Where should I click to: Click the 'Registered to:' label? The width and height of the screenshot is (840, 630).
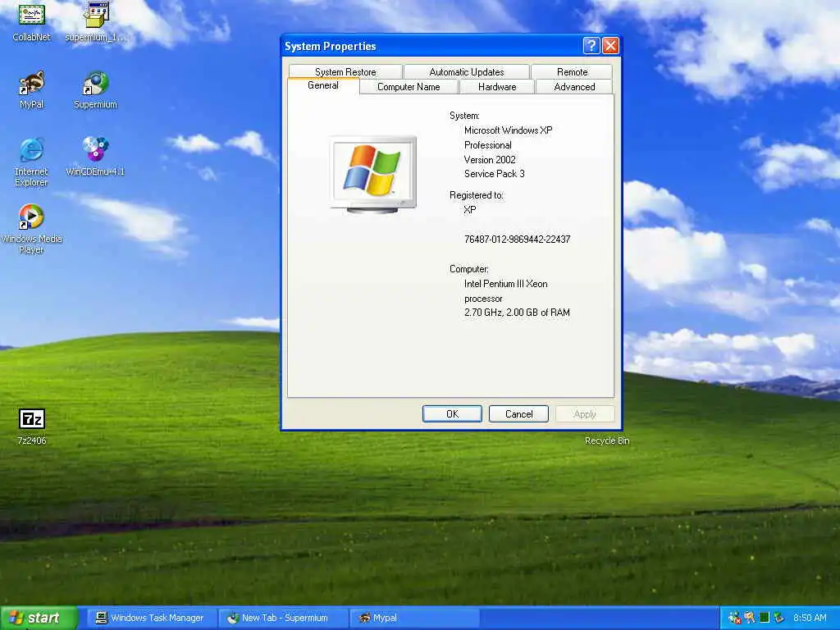pos(477,195)
